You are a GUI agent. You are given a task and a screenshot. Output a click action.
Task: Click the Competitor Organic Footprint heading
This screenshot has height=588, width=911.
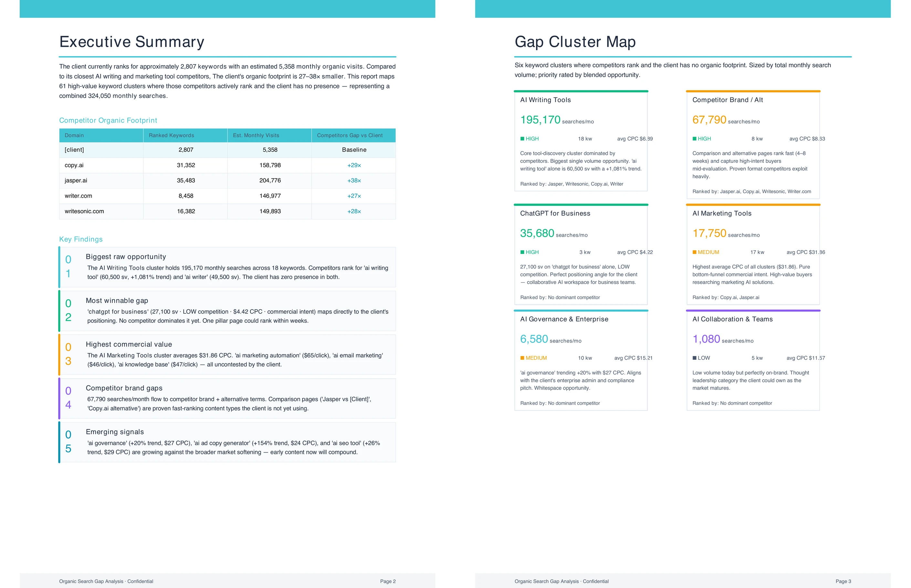(x=108, y=121)
